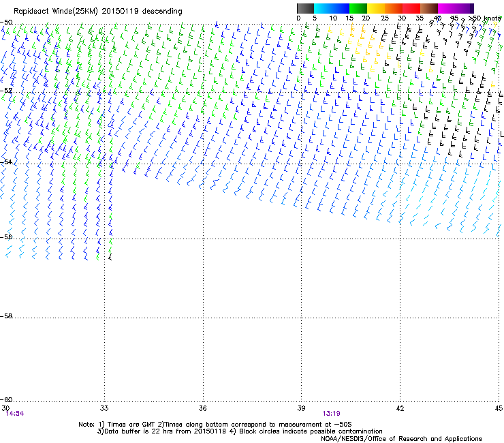The height and width of the screenshot is (443, 504).
Task: Click the 'Times are GMT' note line
Action: 215,425
